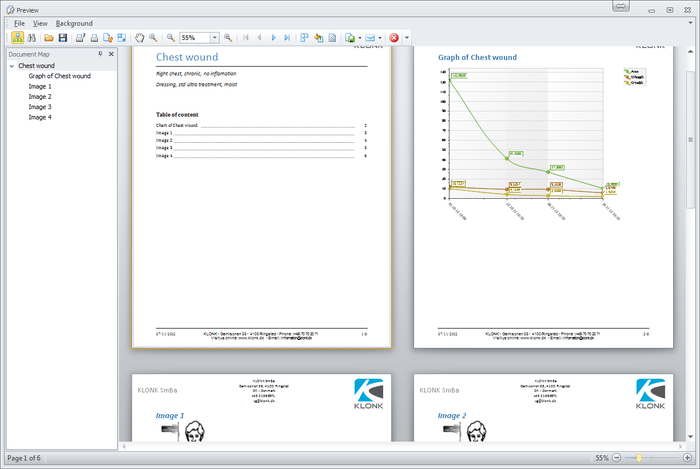The height and width of the screenshot is (469, 700).
Task: Click 'Chart of Chest wound' table of contents entry
Action: point(177,125)
